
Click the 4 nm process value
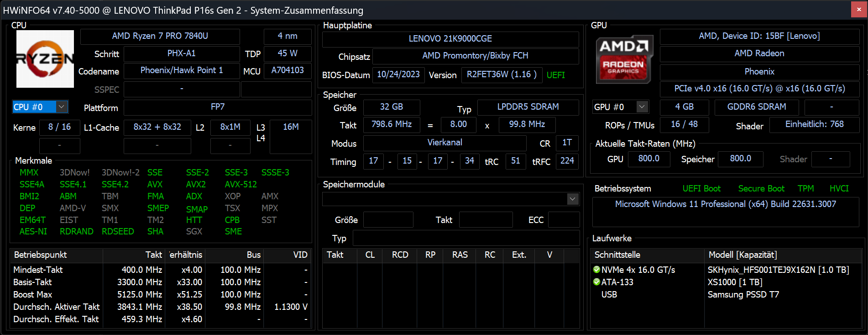[288, 36]
